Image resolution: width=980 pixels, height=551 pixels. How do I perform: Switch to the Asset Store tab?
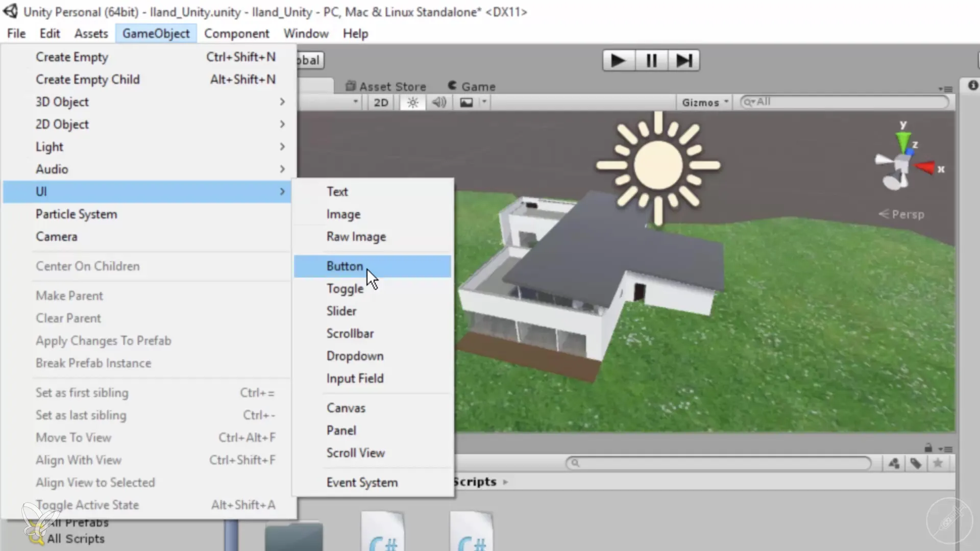coord(386,87)
